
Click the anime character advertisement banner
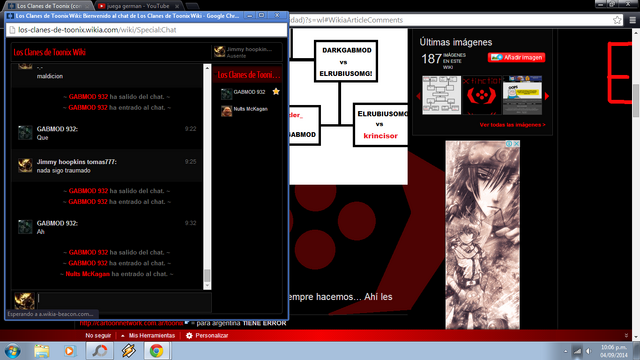(482, 235)
